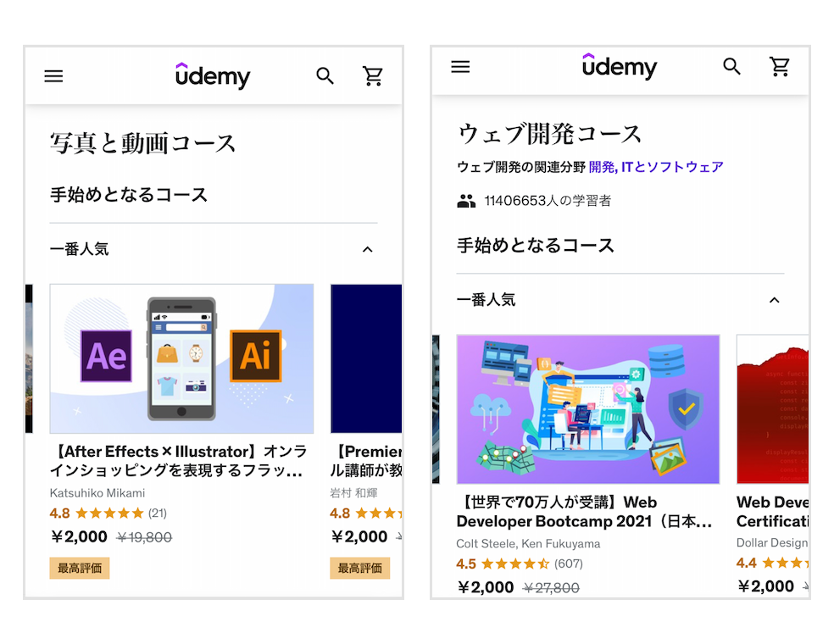The width and height of the screenshot is (834, 644).
Task: Open hamburger menu on web development page
Action: click(x=460, y=66)
